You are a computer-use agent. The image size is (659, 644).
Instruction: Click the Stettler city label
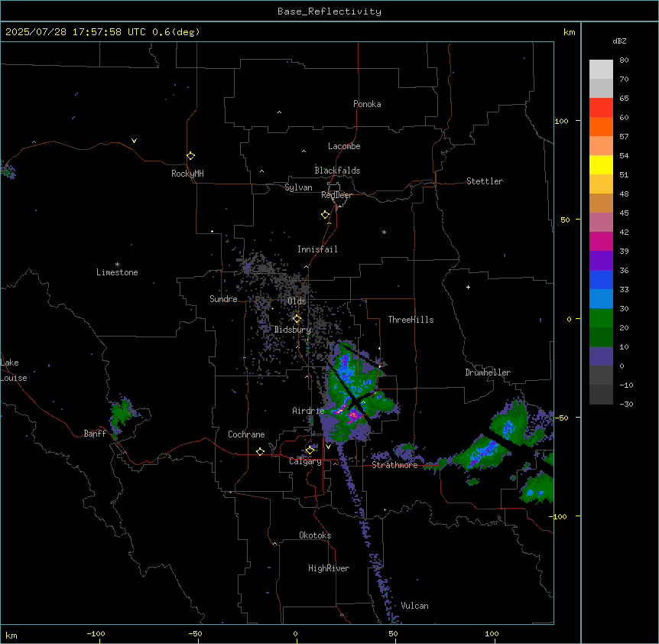click(x=484, y=181)
